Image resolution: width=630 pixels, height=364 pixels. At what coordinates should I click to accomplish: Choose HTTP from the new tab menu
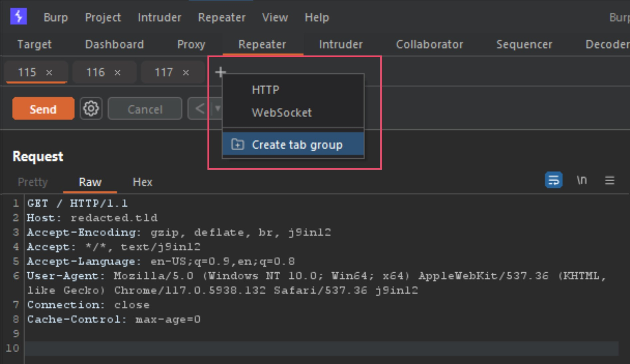click(293, 90)
